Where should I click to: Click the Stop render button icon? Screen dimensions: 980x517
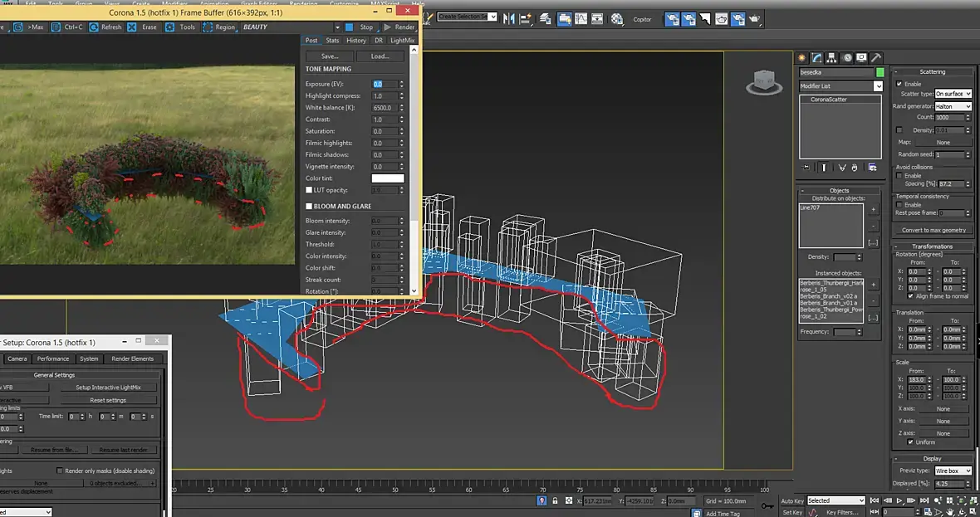tap(350, 27)
